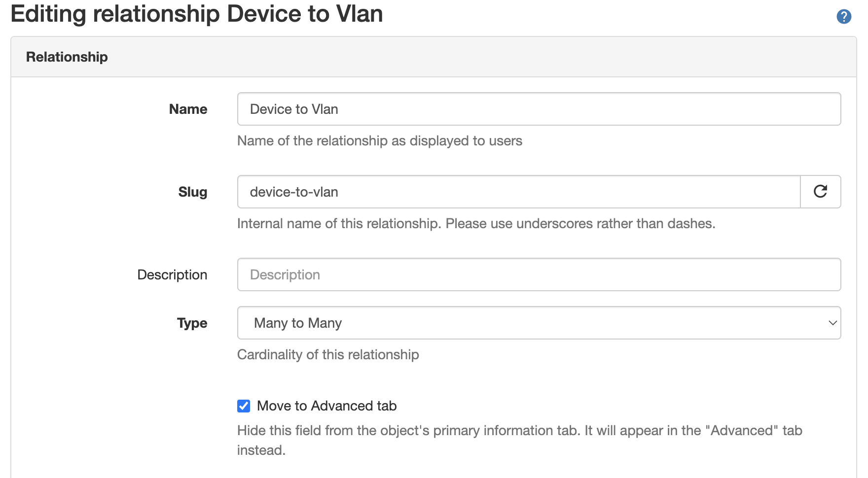Disable hiding field from primary information tab
The image size is (868, 478).
tap(243, 406)
